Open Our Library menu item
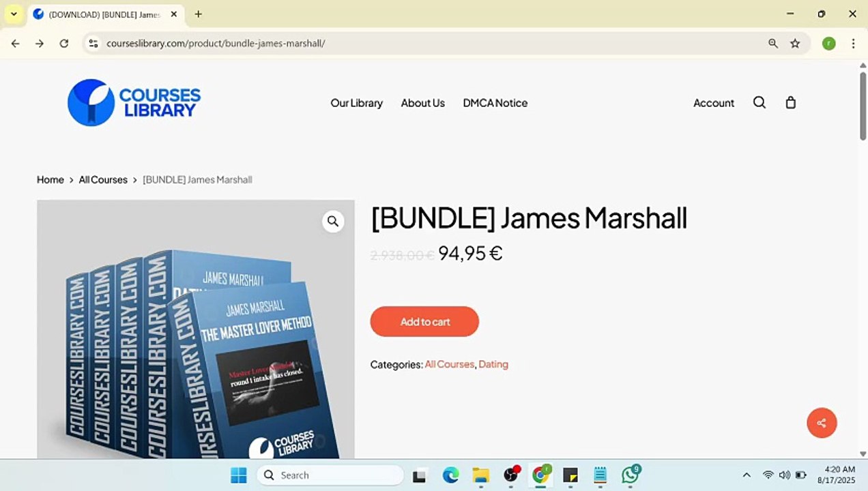Viewport: 868px width, 491px height. pos(356,103)
